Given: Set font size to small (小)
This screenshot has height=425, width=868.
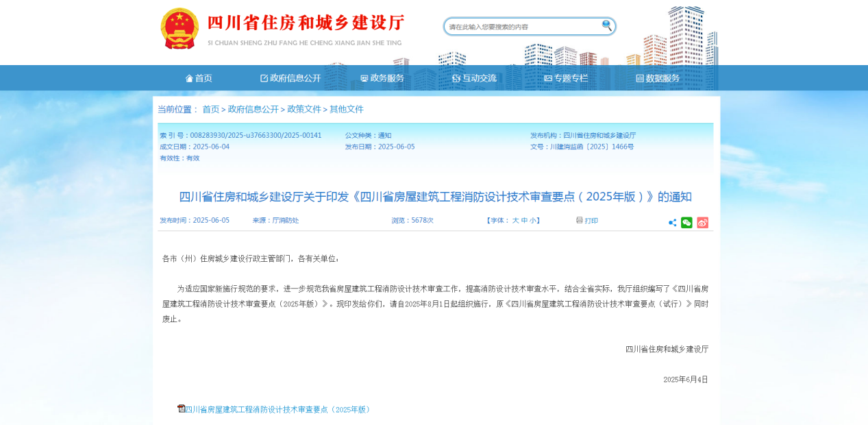Looking at the screenshot, I should click(532, 221).
